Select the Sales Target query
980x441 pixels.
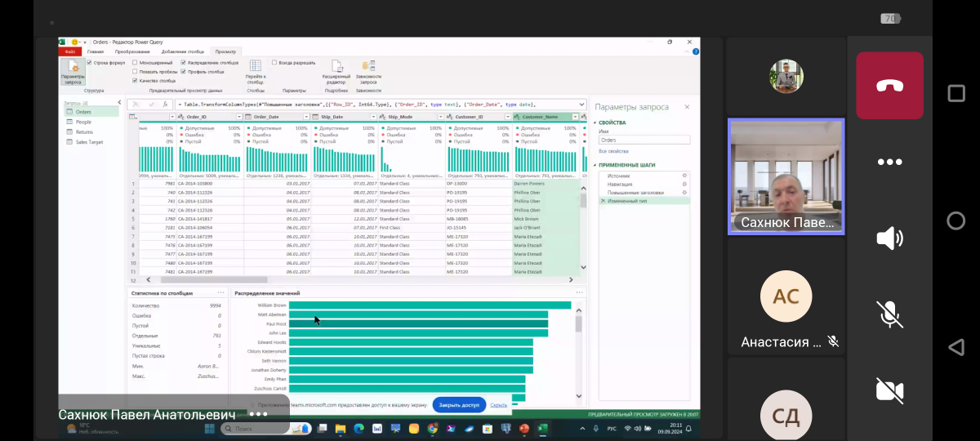coord(90,141)
